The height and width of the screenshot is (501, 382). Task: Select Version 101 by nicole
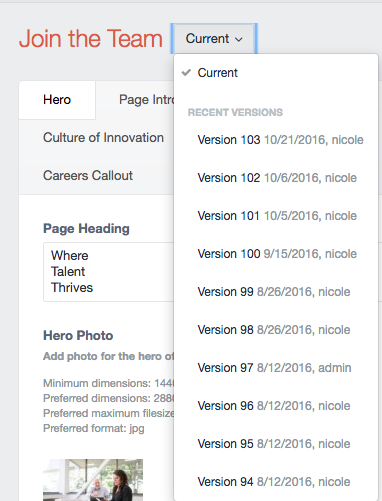pos(276,216)
